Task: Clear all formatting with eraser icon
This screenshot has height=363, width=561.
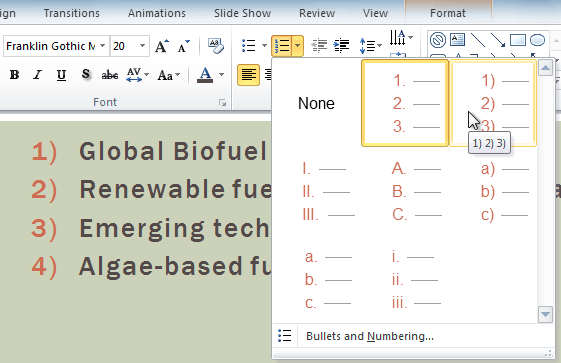Action: [x=216, y=46]
